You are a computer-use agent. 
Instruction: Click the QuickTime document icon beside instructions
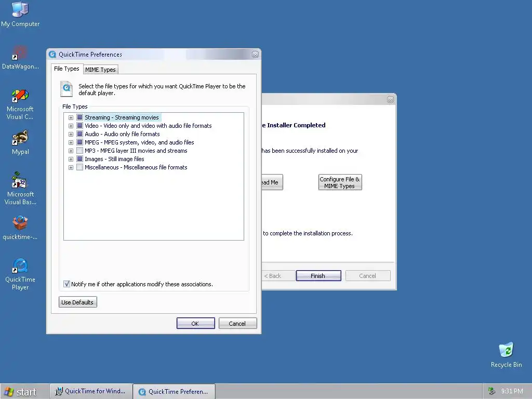pos(66,89)
